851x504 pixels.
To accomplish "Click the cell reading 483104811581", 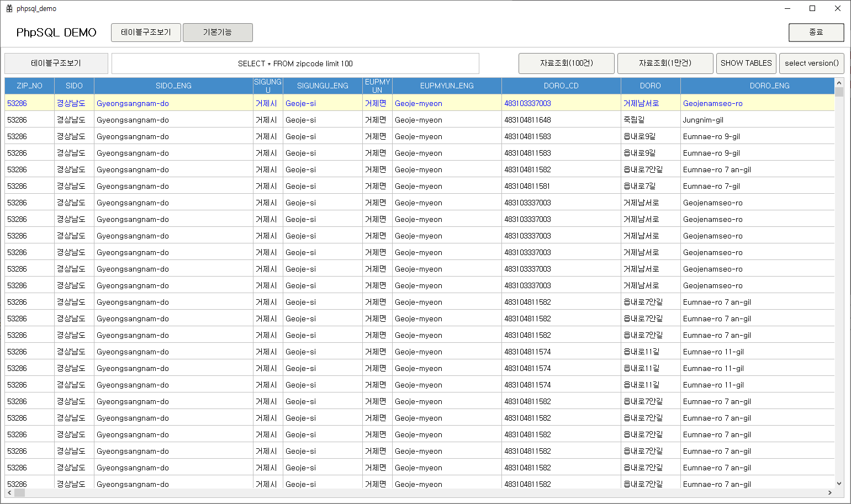I will point(561,186).
